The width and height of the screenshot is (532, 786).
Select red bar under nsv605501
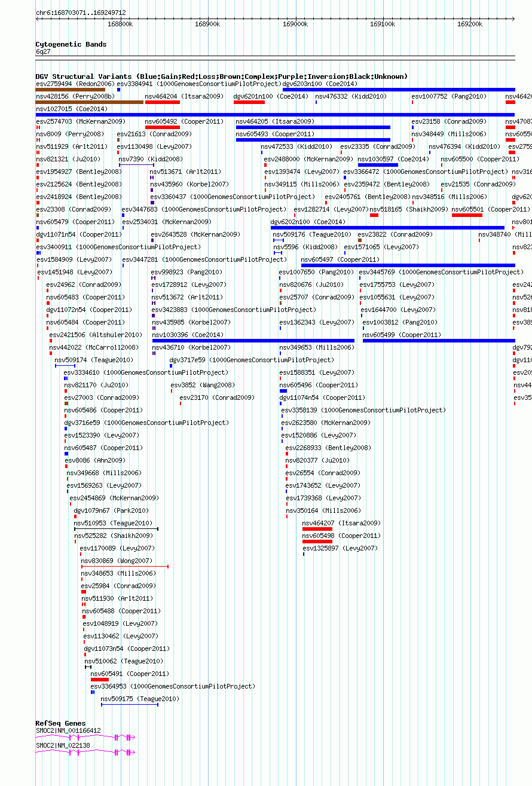click(467, 215)
